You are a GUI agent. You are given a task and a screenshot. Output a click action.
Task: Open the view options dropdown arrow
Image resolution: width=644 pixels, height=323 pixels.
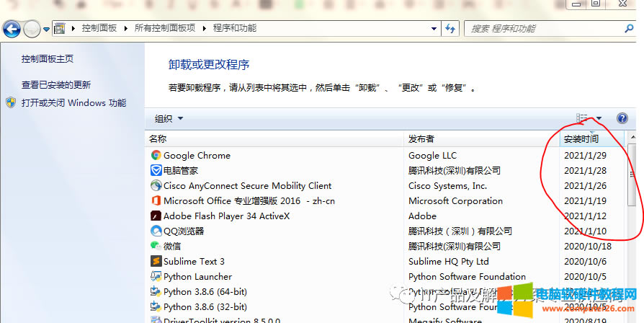pyautogui.click(x=599, y=118)
